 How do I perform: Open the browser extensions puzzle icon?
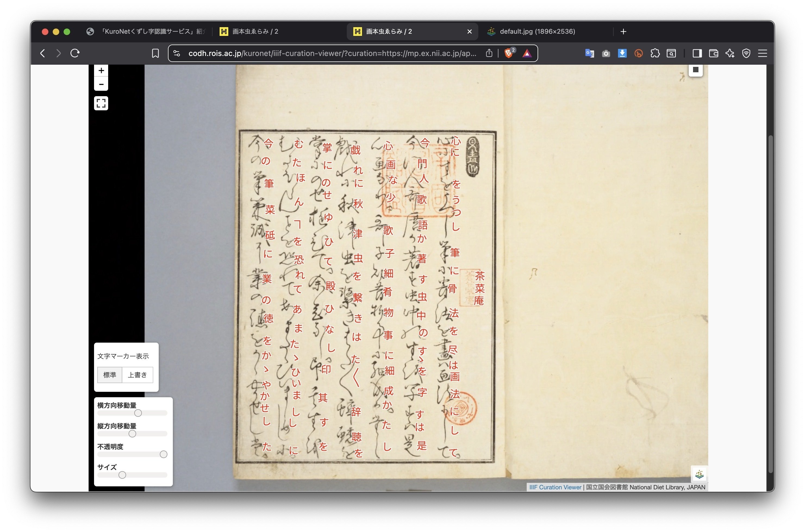coord(655,53)
